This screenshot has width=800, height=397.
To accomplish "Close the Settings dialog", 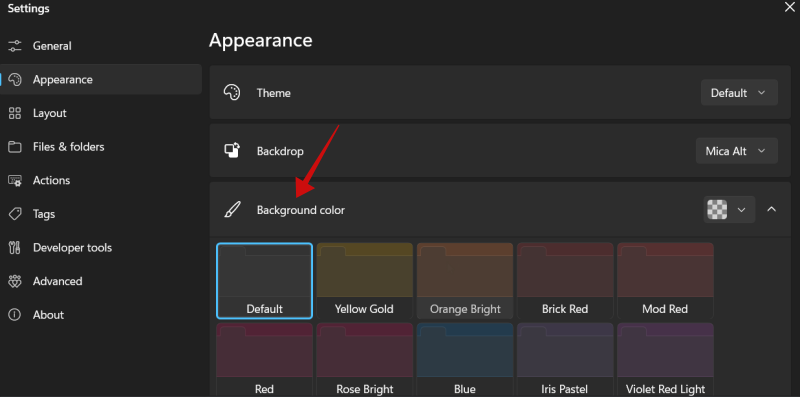I will 789,7.
